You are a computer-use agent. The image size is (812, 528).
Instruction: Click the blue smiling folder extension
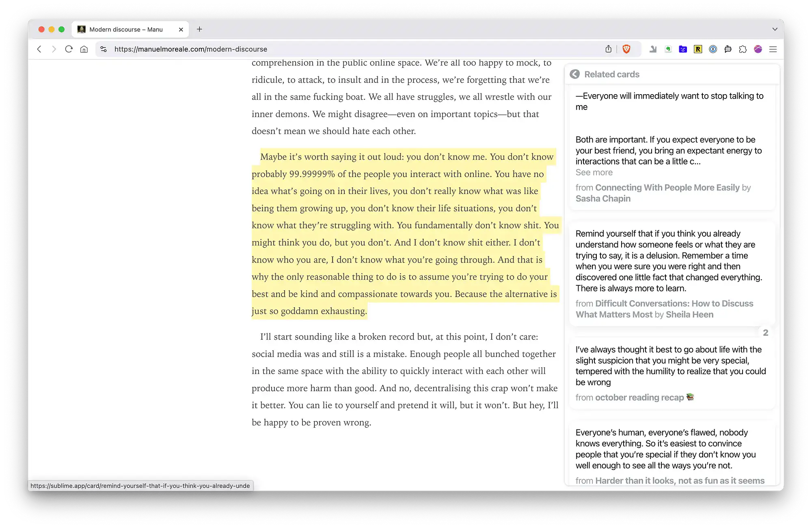pyautogui.click(x=683, y=49)
